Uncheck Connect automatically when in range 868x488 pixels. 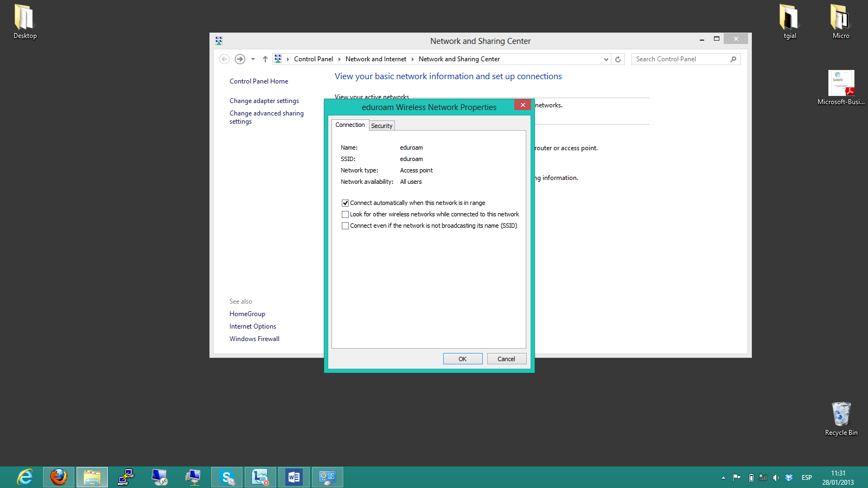345,203
